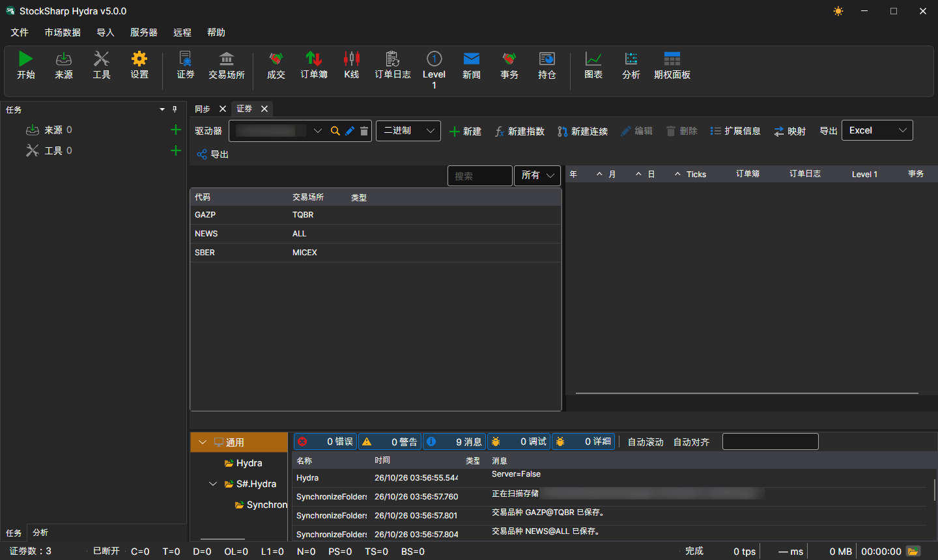Open the Sources (来源) toolbar icon

click(63, 59)
